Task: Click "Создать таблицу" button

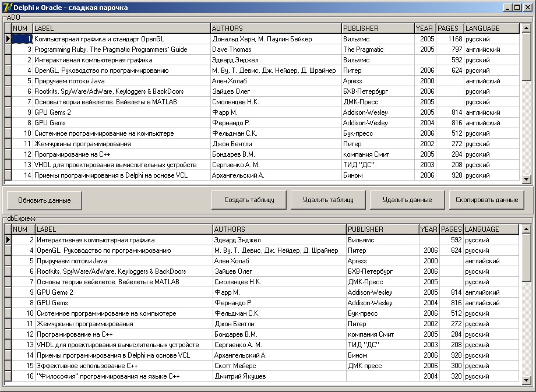Action: tap(249, 200)
